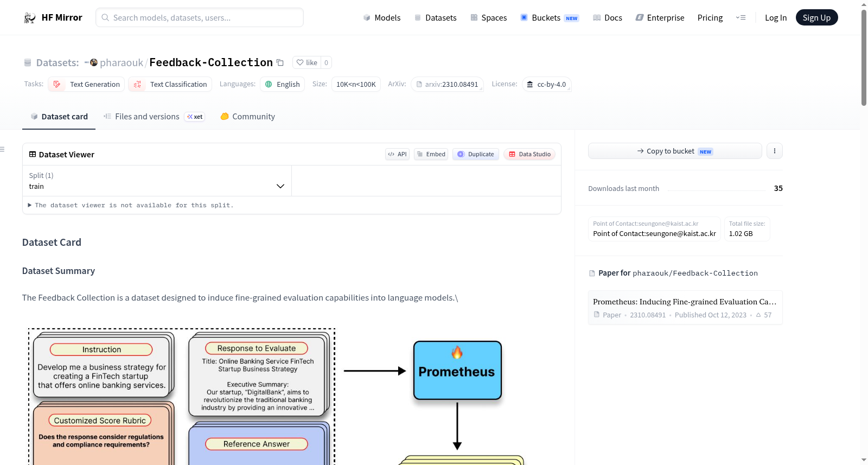Image resolution: width=868 pixels, height=465 pixels.
Task: Switch to the Files and versions tab
Action: pyautogui.click(x=154, y=117)
